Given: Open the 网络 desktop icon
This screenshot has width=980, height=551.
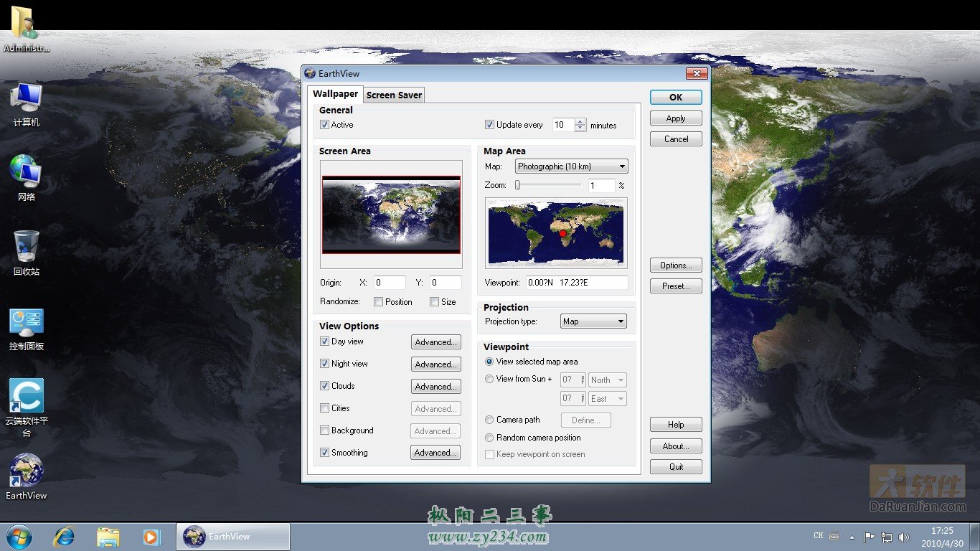Looking at the screenshot, I should pyautogui.click(x=27, y=179).
